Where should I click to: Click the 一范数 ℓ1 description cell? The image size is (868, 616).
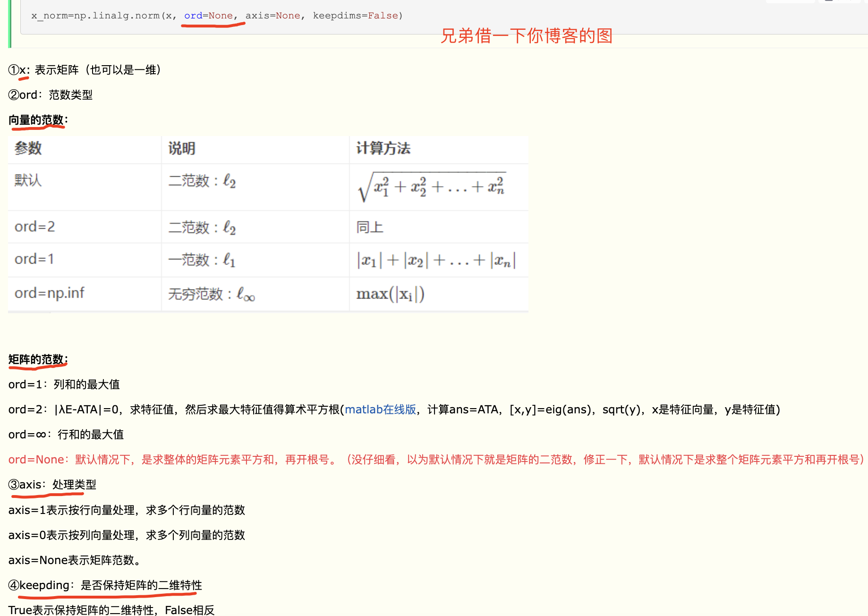point(202,260)
